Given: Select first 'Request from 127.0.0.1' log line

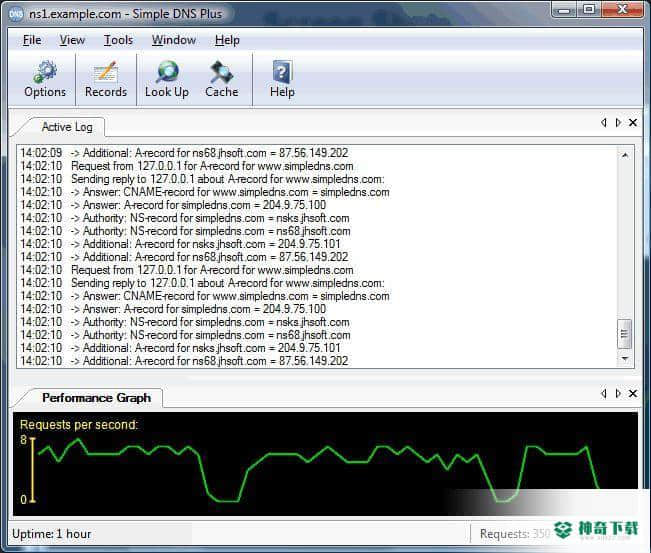Looking at the screenshot, I should click(x=187, y=166).
